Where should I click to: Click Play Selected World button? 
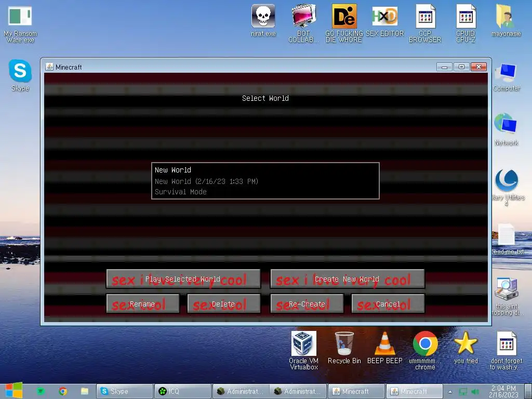pyautogui.click(x=183, y=279)
